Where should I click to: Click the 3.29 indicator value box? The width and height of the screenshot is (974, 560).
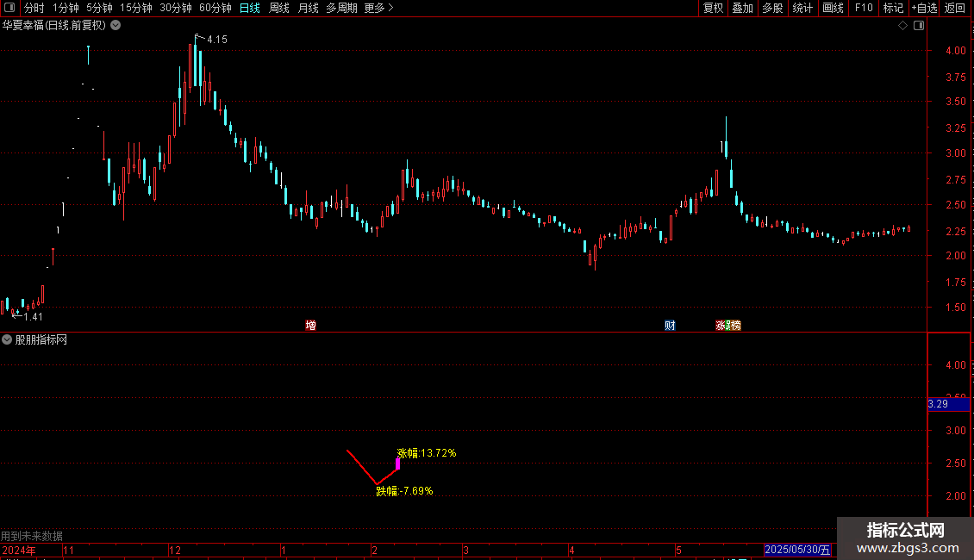[x=948, y=404]
